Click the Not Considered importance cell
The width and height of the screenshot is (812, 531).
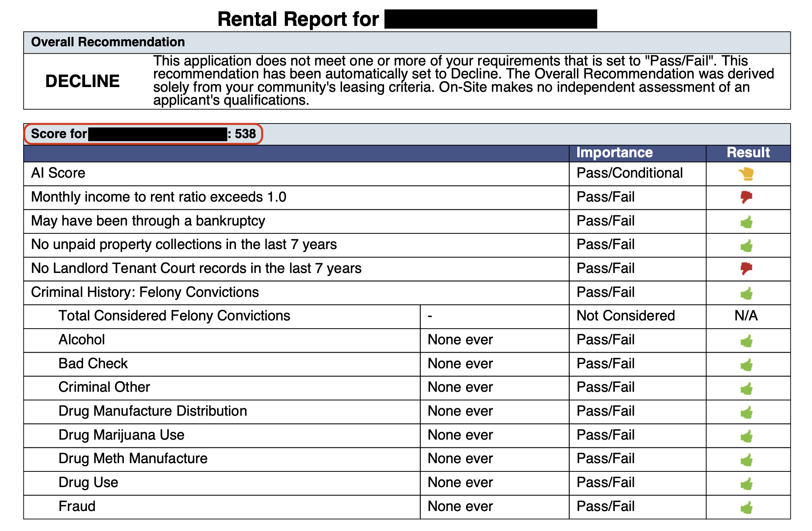(625, 316)
